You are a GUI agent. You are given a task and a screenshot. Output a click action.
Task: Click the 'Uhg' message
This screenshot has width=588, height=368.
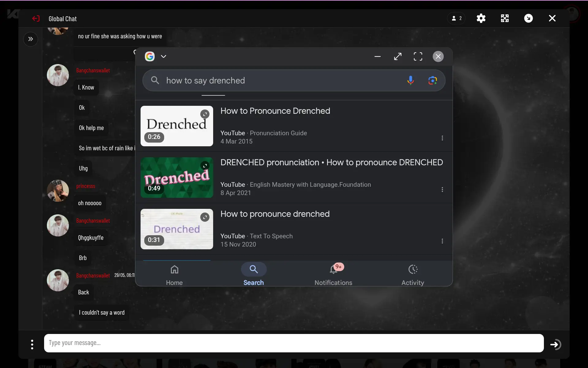coord(83,168)
